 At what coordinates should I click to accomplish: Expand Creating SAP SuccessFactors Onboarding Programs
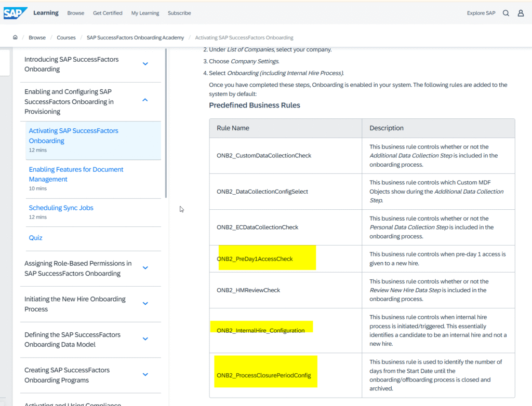[145, 374]
